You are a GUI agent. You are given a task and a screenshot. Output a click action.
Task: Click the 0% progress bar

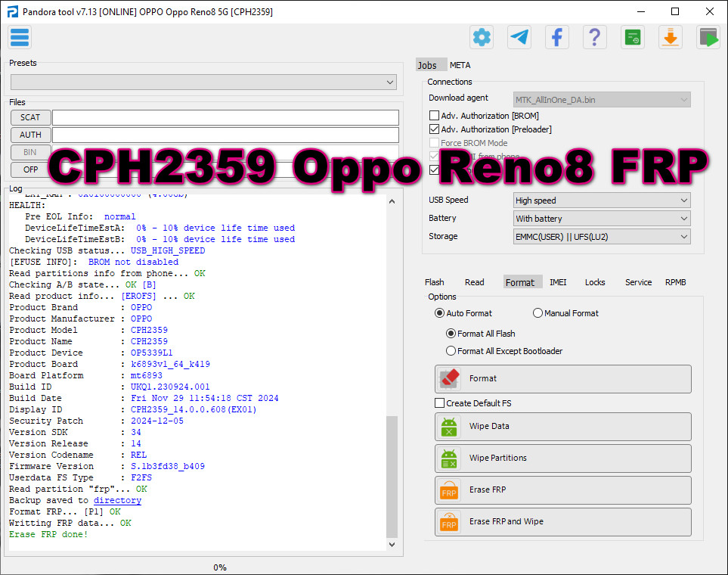(x=219, y=567)
